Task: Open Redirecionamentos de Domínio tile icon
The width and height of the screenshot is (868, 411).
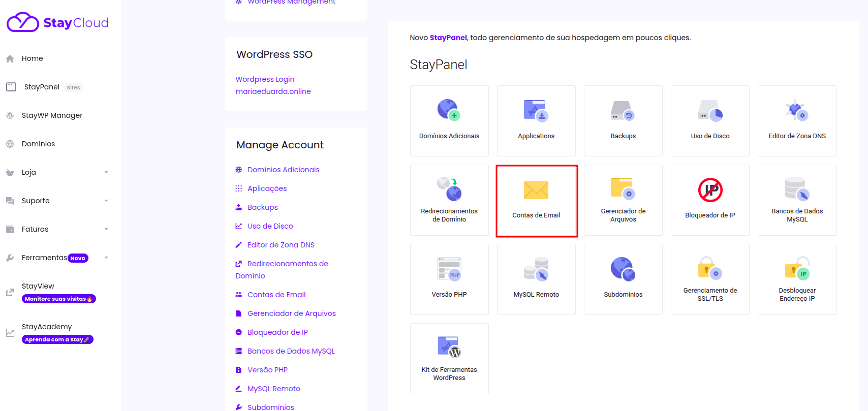Action: click(x=449, y=189)
